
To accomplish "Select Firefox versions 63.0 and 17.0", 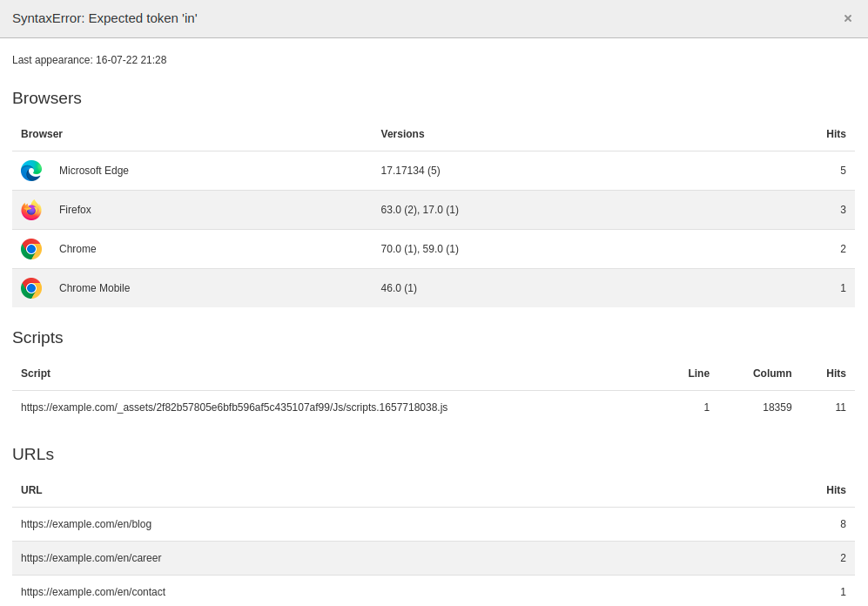I will (419, 210).
